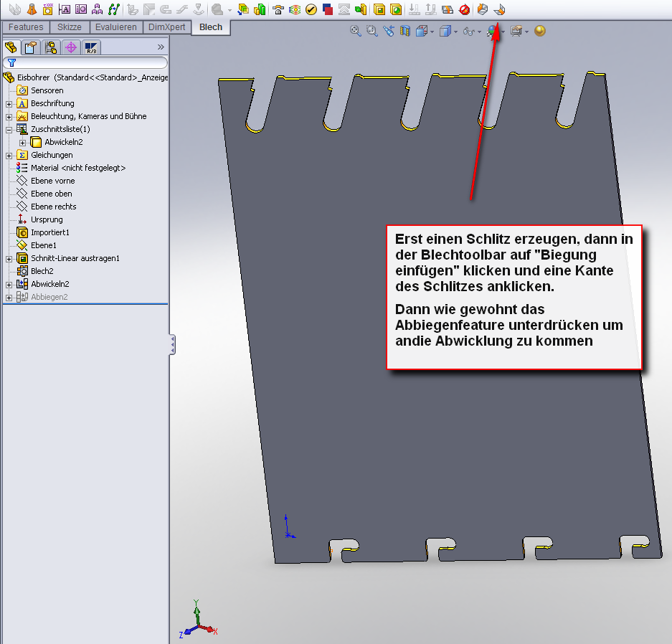Select Material <nicht festgelegt> in tree
The height and width of the screenshot is (644, 672).
77,168
